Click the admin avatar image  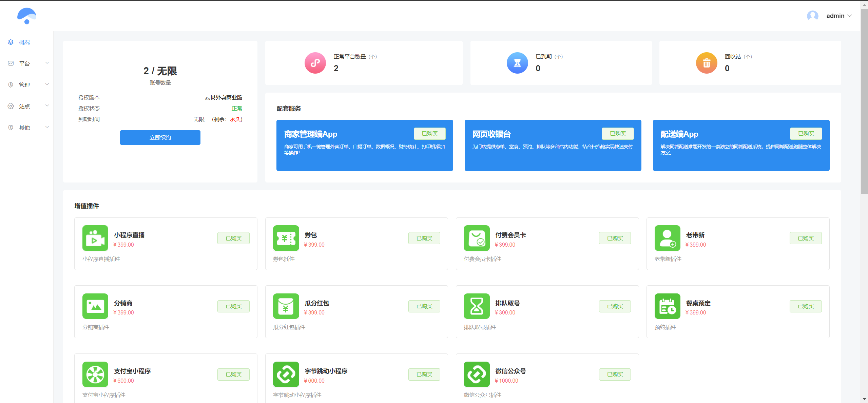813,16
